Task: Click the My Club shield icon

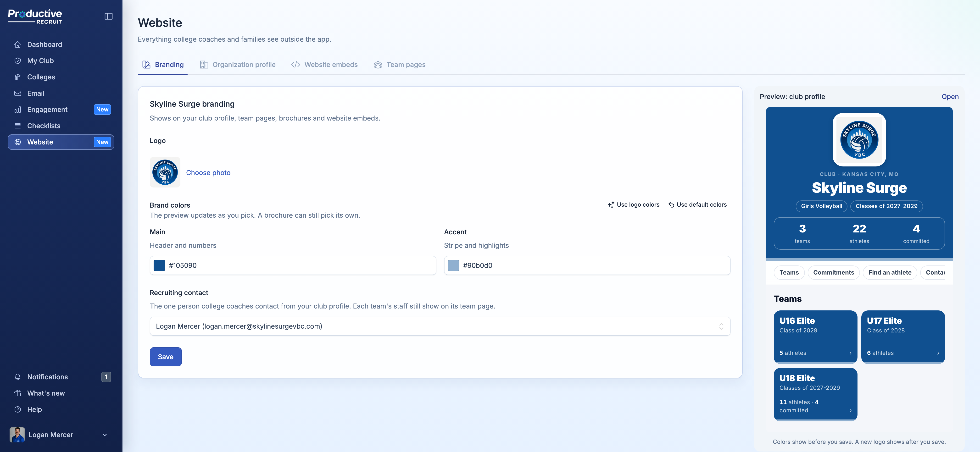Action: tap(17, 61)
